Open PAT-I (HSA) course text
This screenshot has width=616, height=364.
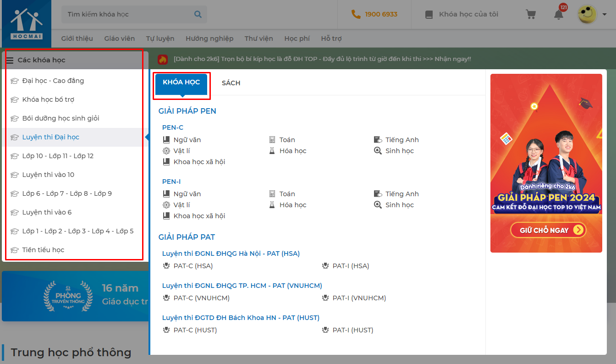(351, 266)
